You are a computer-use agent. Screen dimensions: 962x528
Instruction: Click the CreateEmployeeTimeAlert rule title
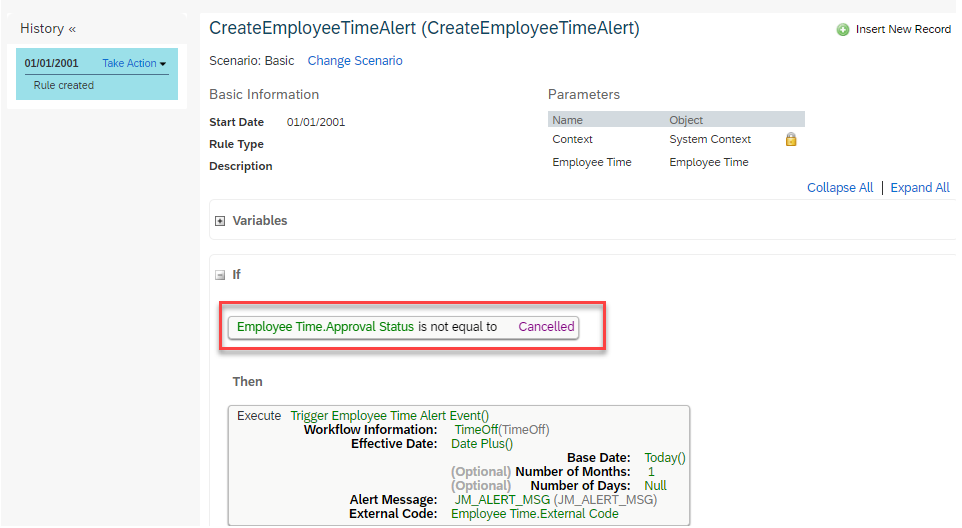[425, 28]
